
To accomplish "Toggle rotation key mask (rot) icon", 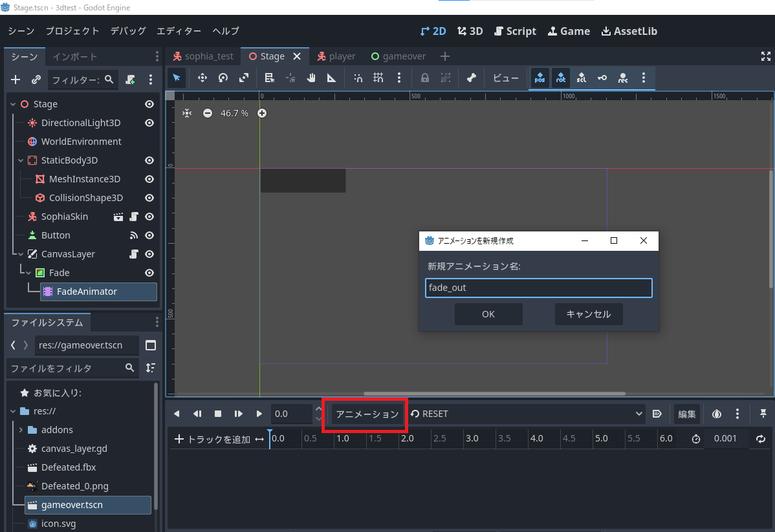I will (560, 78).
